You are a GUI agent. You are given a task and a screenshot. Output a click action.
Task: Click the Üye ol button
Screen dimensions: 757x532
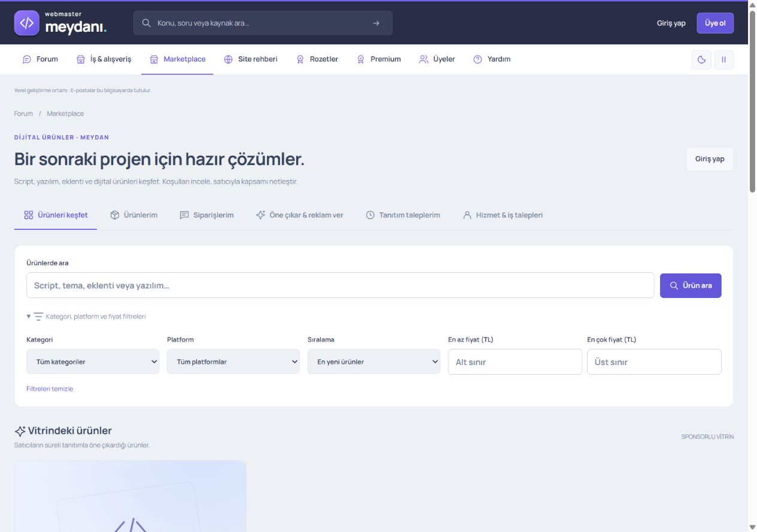[x=715, y=23]
